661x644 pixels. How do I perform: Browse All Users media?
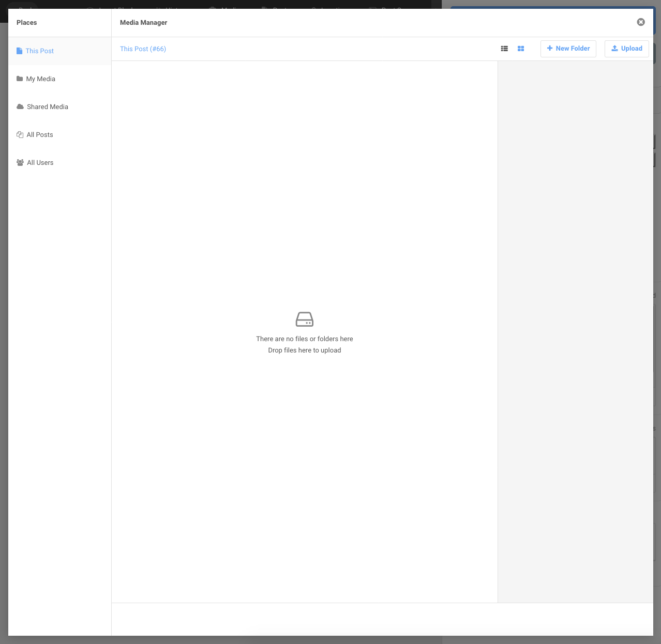[59, 163]
